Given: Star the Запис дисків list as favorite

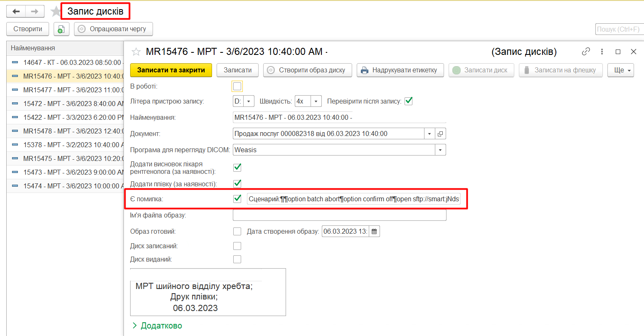Looking at the screenshot, I should click(x=55, y=11).
